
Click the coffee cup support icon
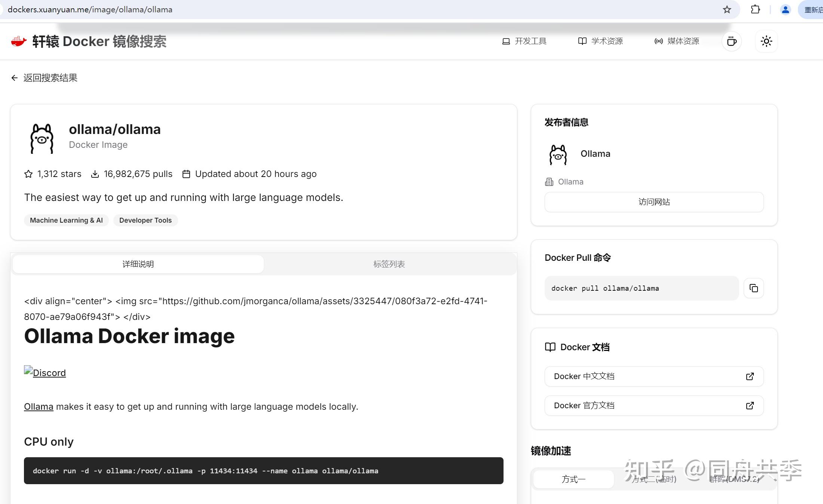coord(732,41)
